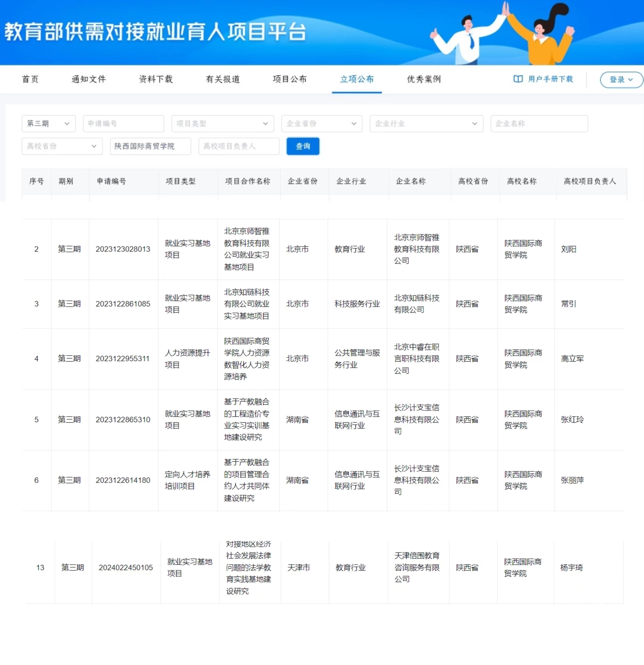Focus the 高校项目负责人 input field
Viewport: 644px width, 665px height.
tap(239, 146)
